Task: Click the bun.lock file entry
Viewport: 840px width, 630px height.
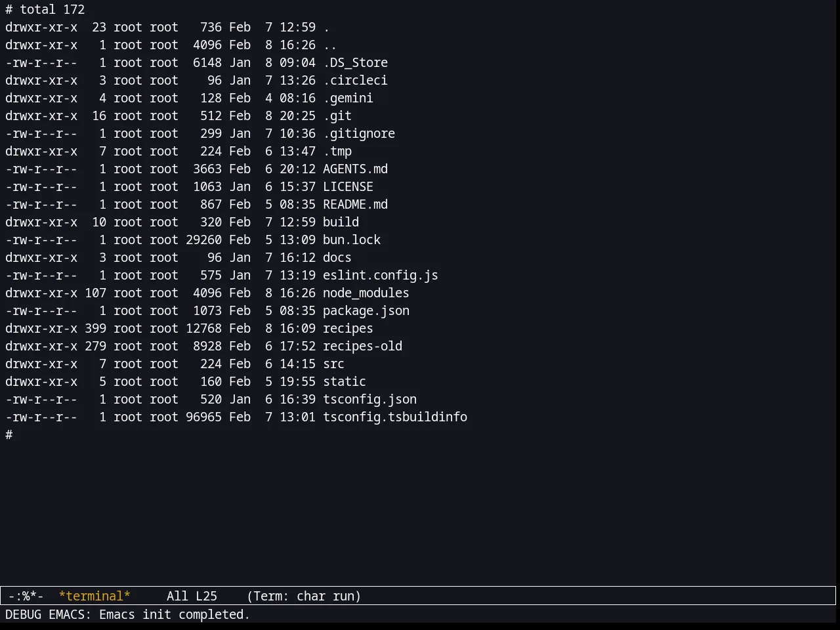Action: (x=352, y=240)
